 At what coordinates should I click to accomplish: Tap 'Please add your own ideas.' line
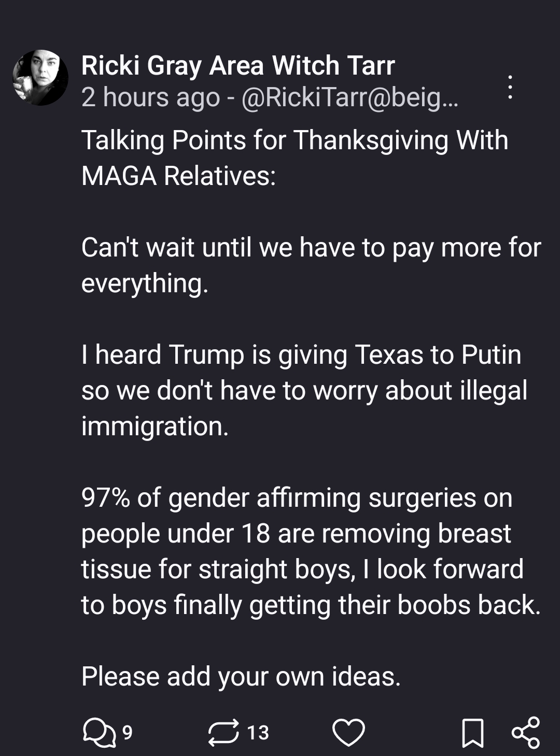click(x=241, y=677)
